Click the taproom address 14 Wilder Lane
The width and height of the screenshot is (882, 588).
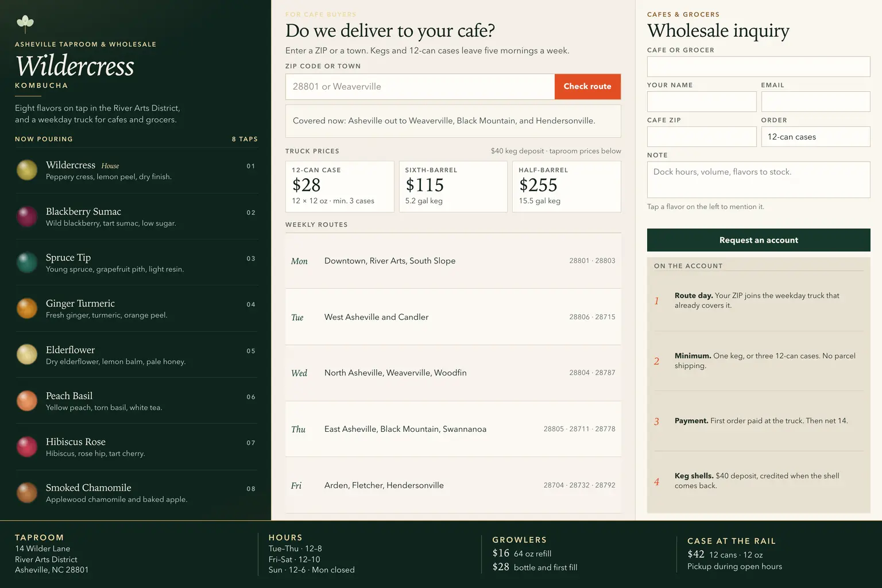pos(42,548)
